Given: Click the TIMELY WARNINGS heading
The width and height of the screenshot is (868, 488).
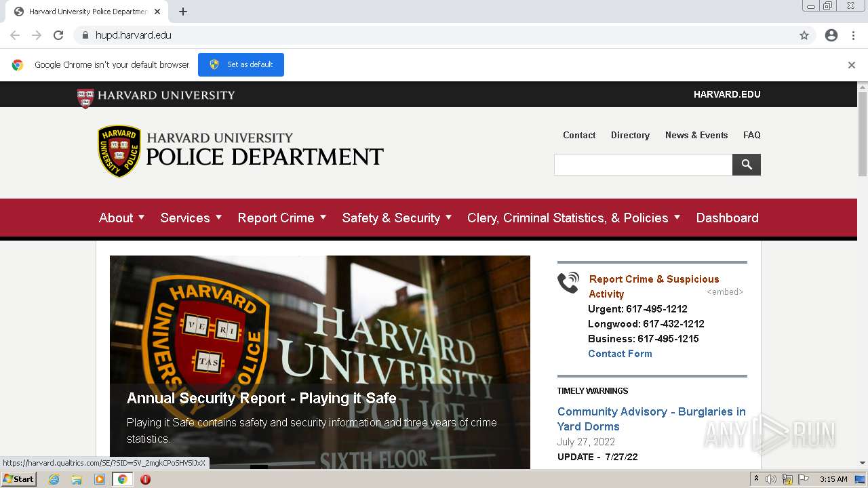Looking at the screenshot, I should [x=593, y=390].
